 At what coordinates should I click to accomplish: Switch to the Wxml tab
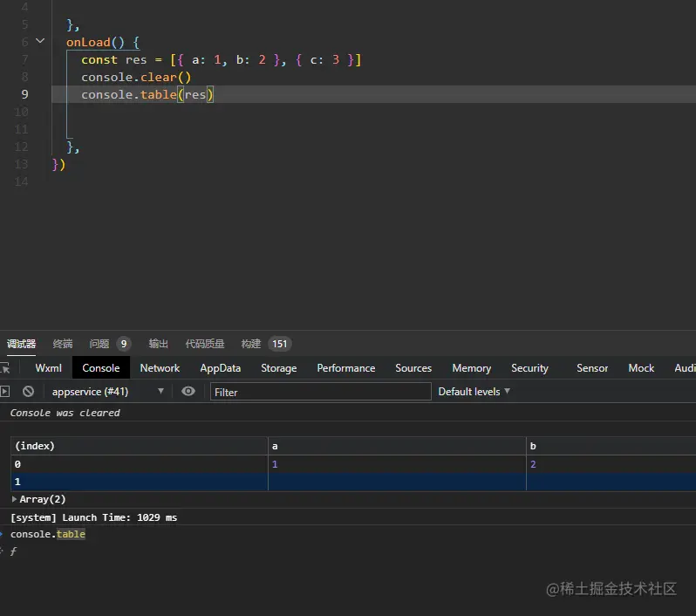pyautogui.click(x=48, y=368)
